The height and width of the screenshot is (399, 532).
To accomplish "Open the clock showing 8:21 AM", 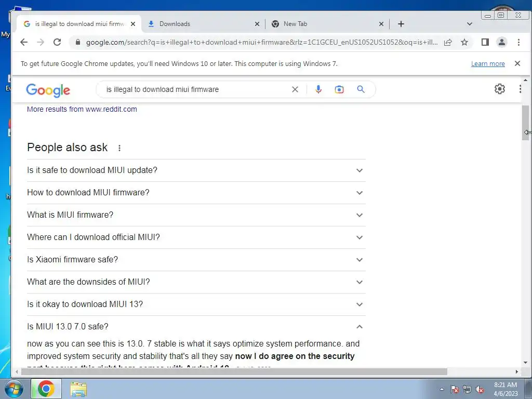I will pos(506,389).
